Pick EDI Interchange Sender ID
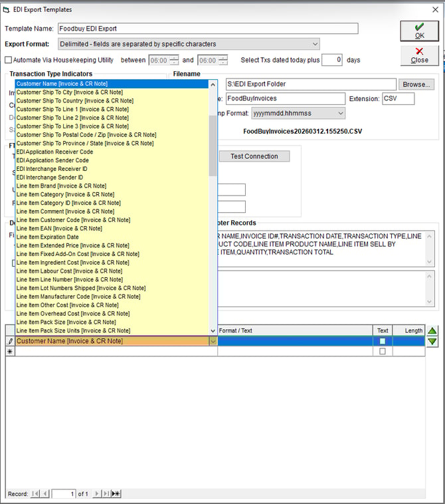Image resolution: width=445 pixels, height=504 pixels. coord(112,178)
